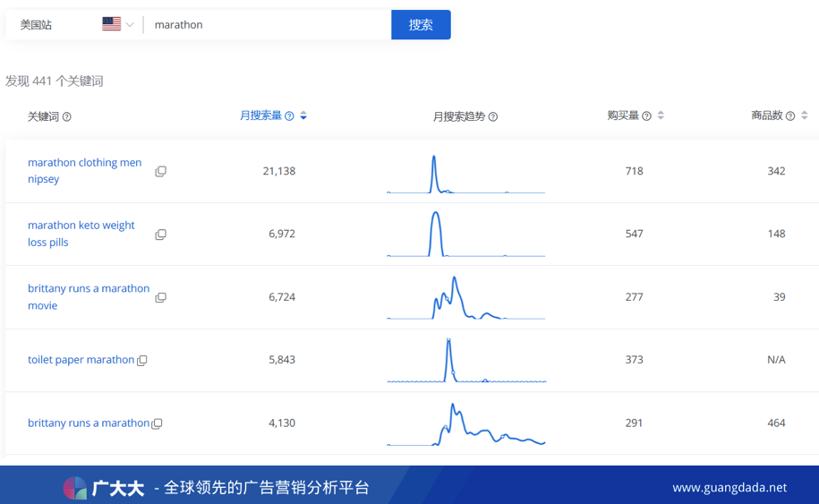The height and width of the screenshot is (504, 819).
Task: Sort table by 商品数 arrows
Action: (x=804, y=115)
